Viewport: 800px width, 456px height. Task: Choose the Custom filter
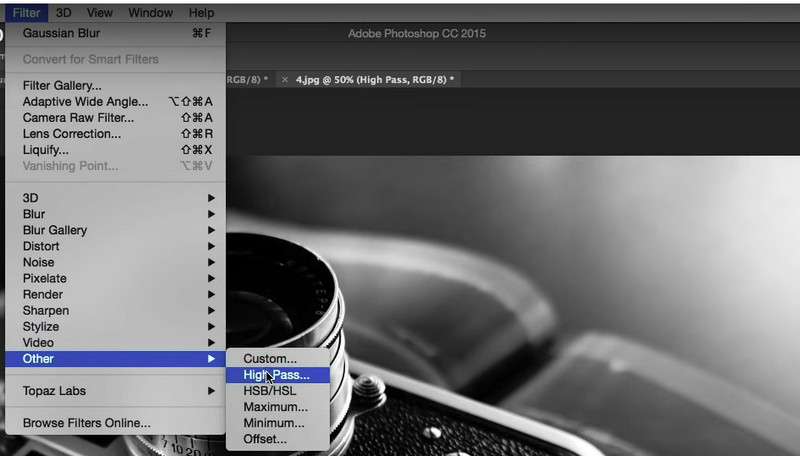[x=278, y=359]
